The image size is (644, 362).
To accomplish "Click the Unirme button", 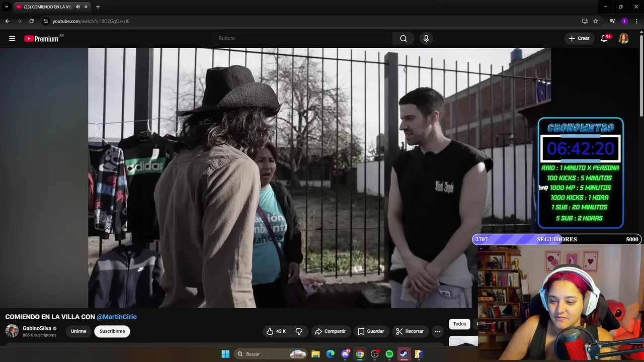I will pyautogui.click(x=78, y=331).
